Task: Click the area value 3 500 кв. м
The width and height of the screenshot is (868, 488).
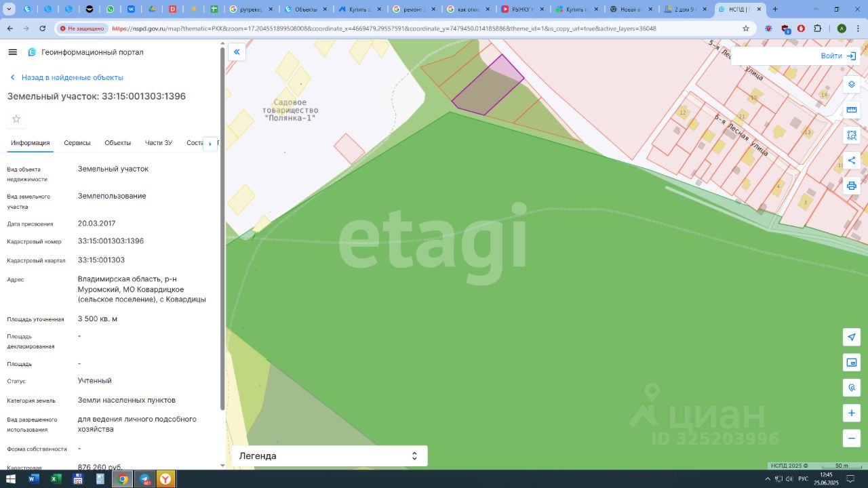Action: pyautogui.click(x=98, y=319)
